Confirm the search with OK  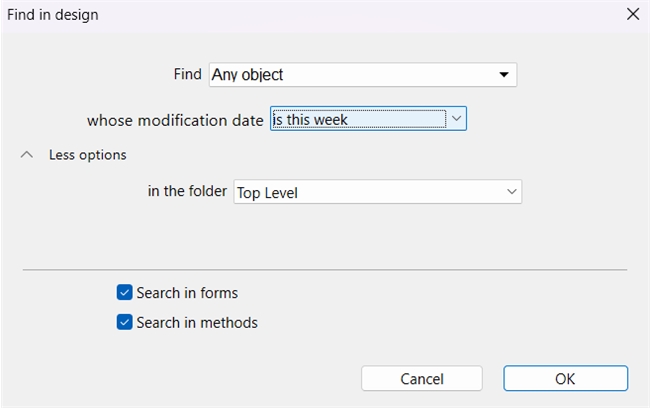565,379
